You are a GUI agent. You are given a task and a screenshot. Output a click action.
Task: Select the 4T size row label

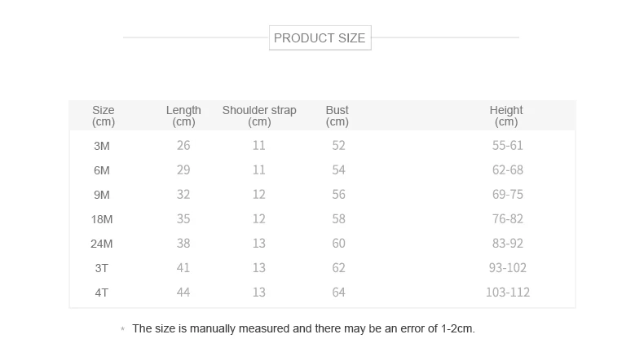tap(102, 293)
